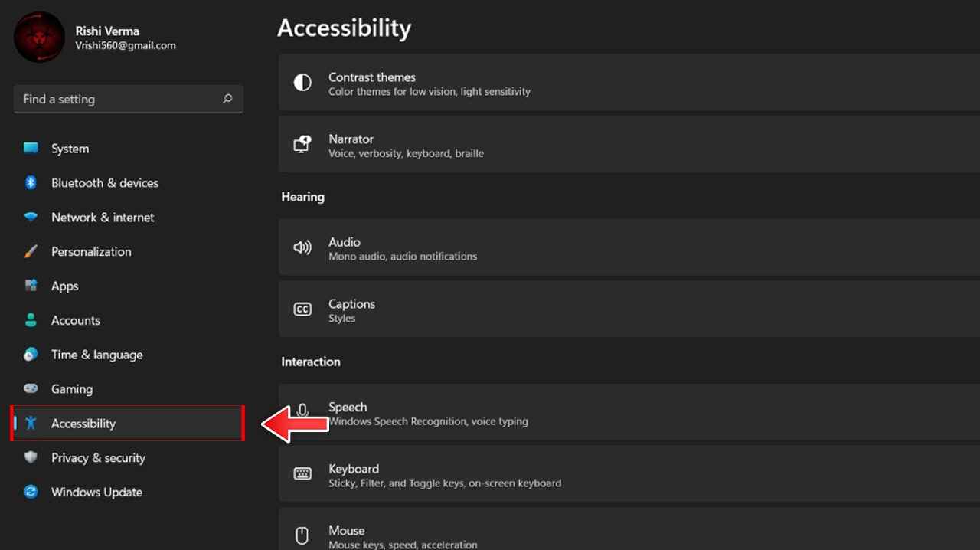Click the Accessibility figure icon in sidebar
This screenshot has width=980, height=550.
click(31, 423)
